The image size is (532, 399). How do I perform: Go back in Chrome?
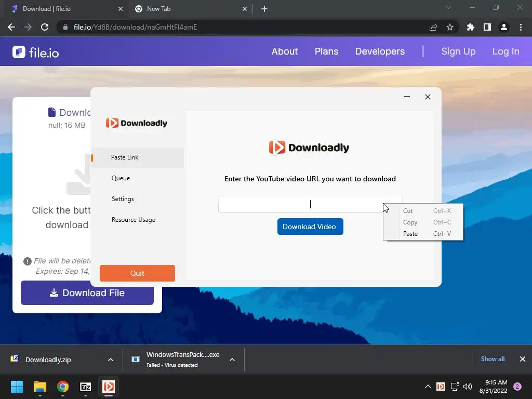click(x=11, y=27)
